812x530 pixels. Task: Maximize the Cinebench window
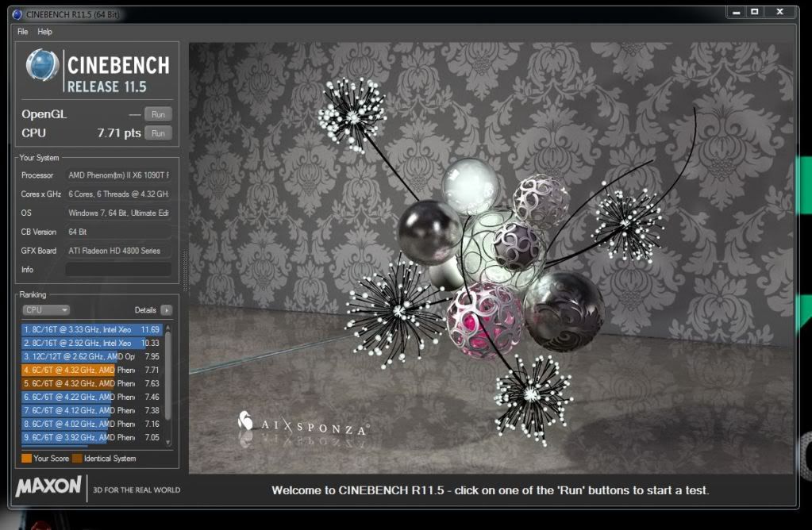pyautogui.click(x=755, y=12)
